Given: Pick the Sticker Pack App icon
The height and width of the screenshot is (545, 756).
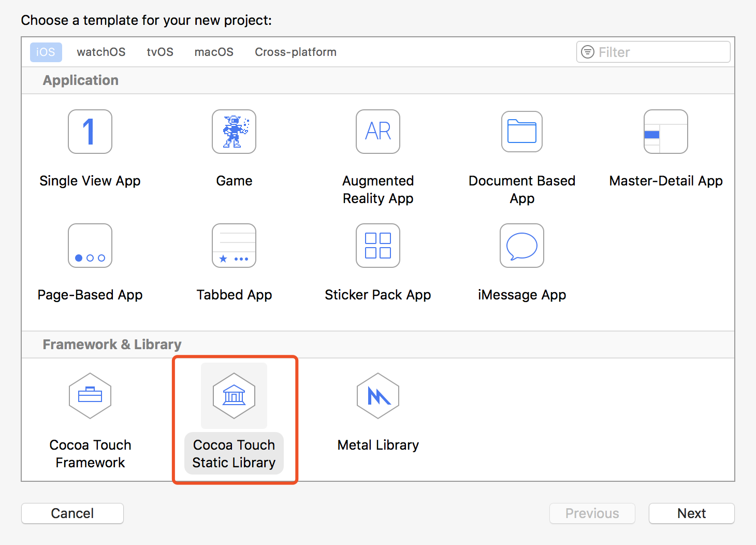Looking at the screenshot, I should tap(378, 246).
